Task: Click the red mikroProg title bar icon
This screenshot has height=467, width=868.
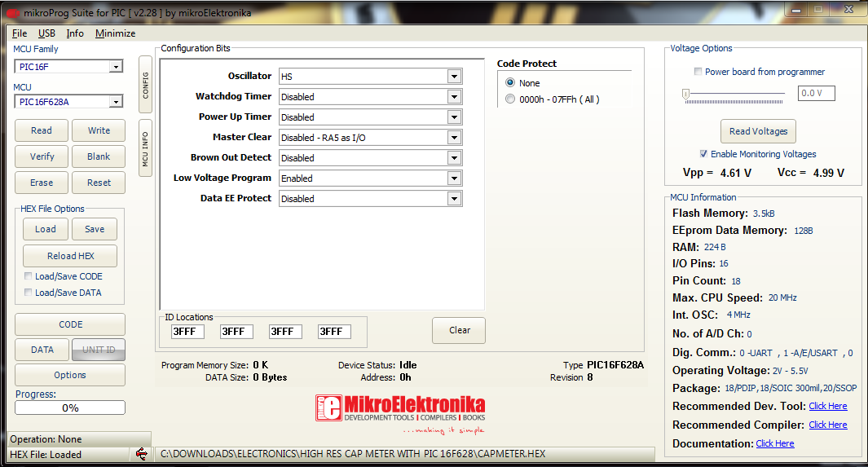Action: tap(12, 13)
